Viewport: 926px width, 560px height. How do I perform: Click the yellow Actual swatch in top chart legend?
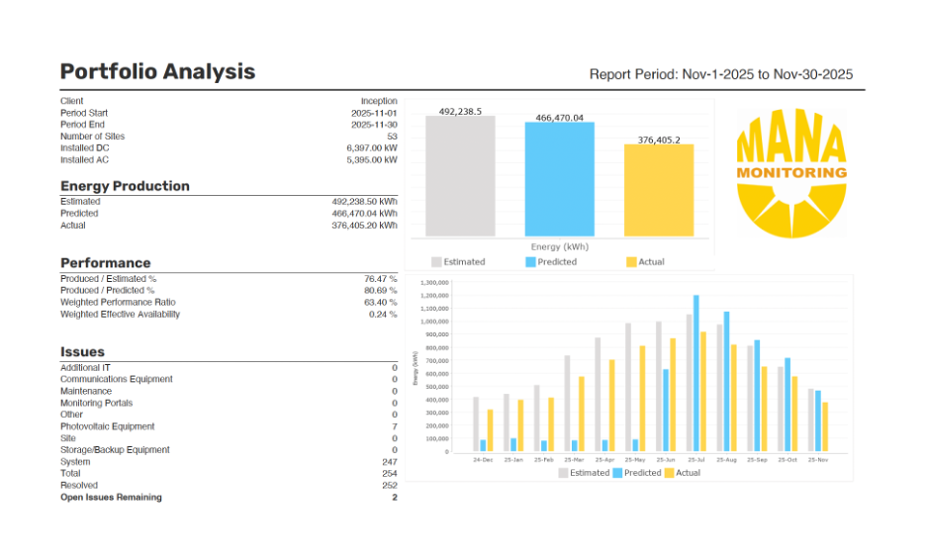click(631, 262)
